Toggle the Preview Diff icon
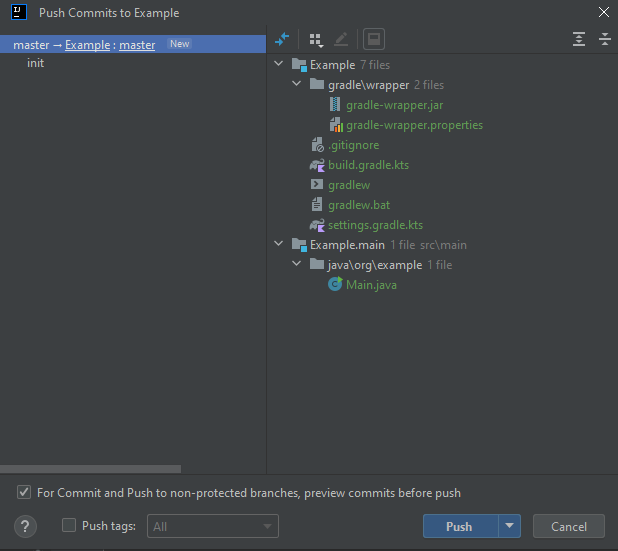Screen dimensions: 618x551 [x=373, y=39]
